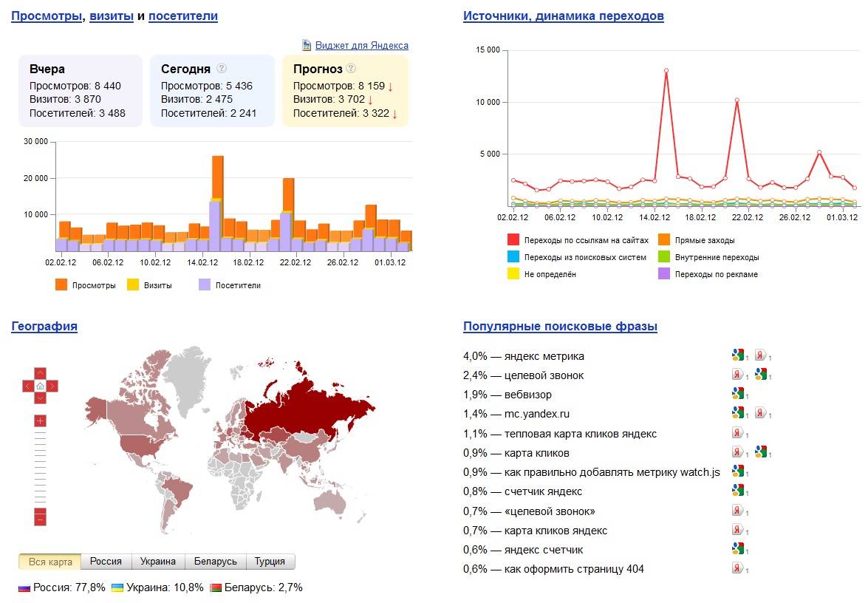This screenshot has height=603, width=868.
Task: Click the Yandex widget document icon
Action: tap(306, 45)
